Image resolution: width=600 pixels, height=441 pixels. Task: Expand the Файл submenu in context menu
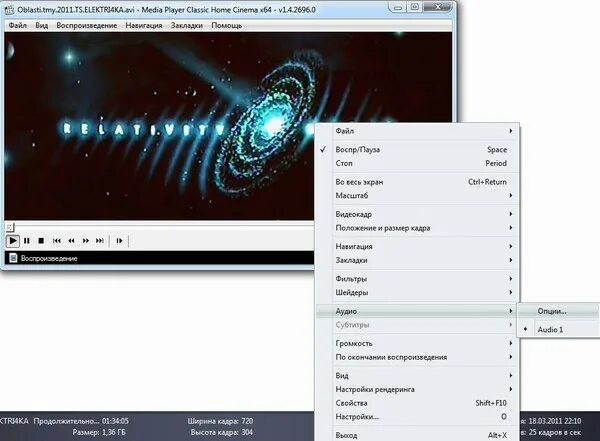pyautogui.click(x=417, y=131)
